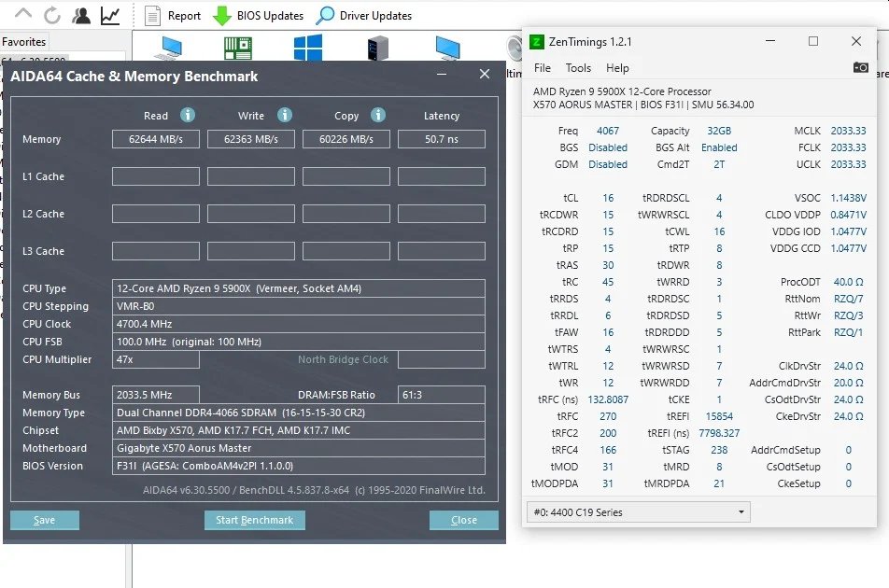Click the Motherboard value 'Gigabyte X570 Aorus Master'
The width and height of the screenshot is (889, 588).
click(299, 448)
